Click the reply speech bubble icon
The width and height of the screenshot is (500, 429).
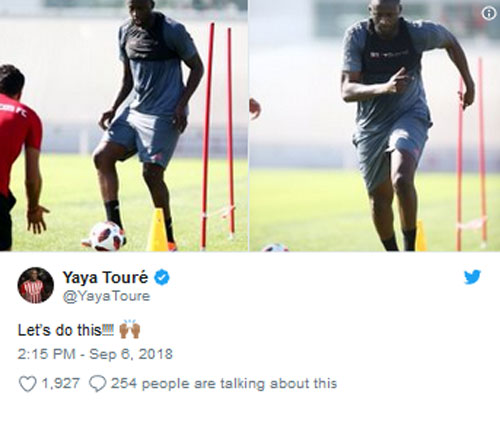(98, 384)
